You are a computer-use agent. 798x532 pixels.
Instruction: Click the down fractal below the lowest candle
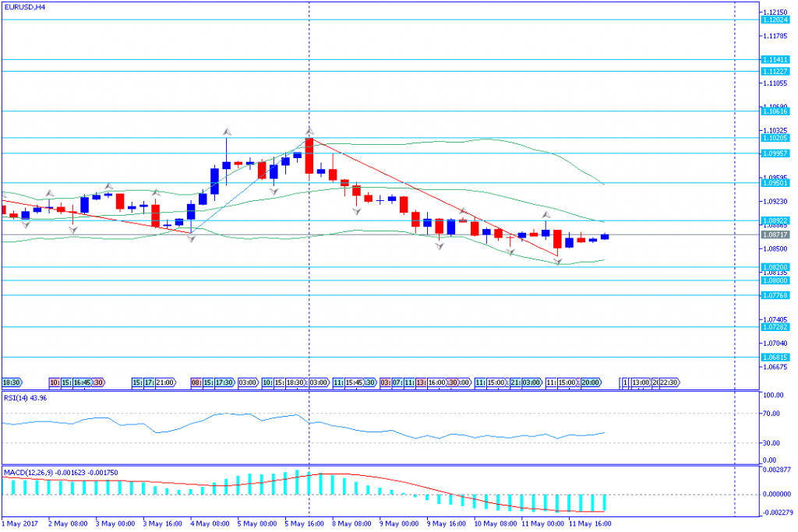(558, 262)
